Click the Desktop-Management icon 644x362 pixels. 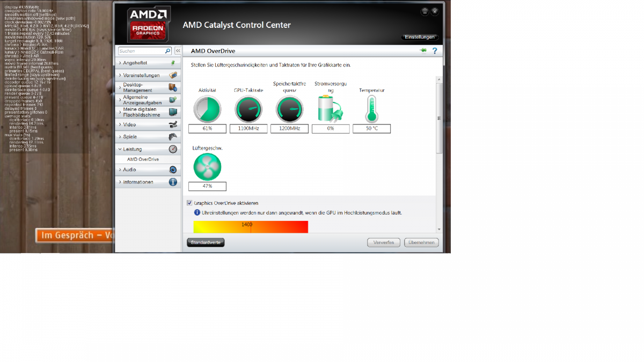tap(173, 87)
